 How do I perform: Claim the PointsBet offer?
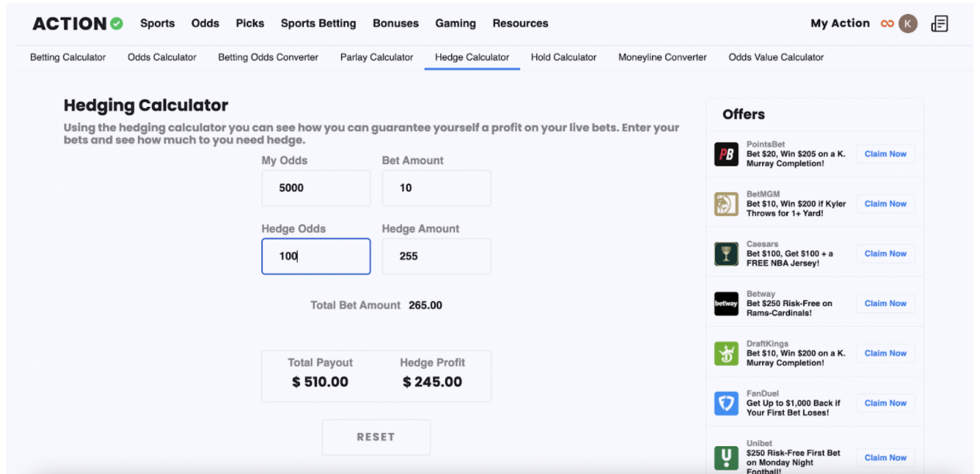[x=885, y=154]
